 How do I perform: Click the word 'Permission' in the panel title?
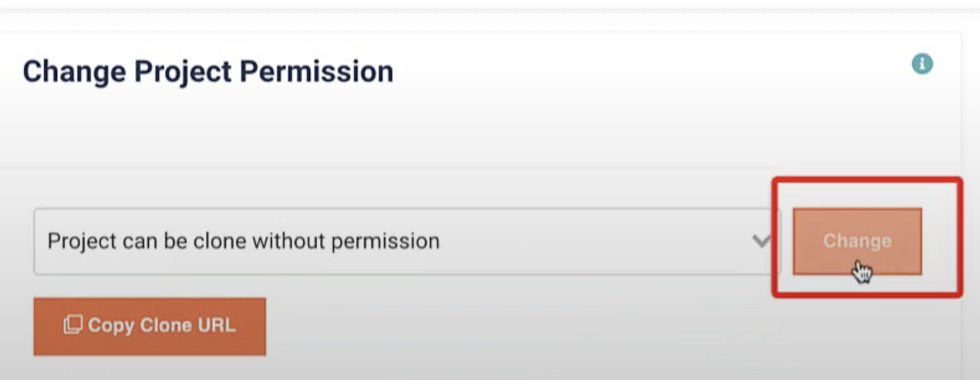[316, 71]
